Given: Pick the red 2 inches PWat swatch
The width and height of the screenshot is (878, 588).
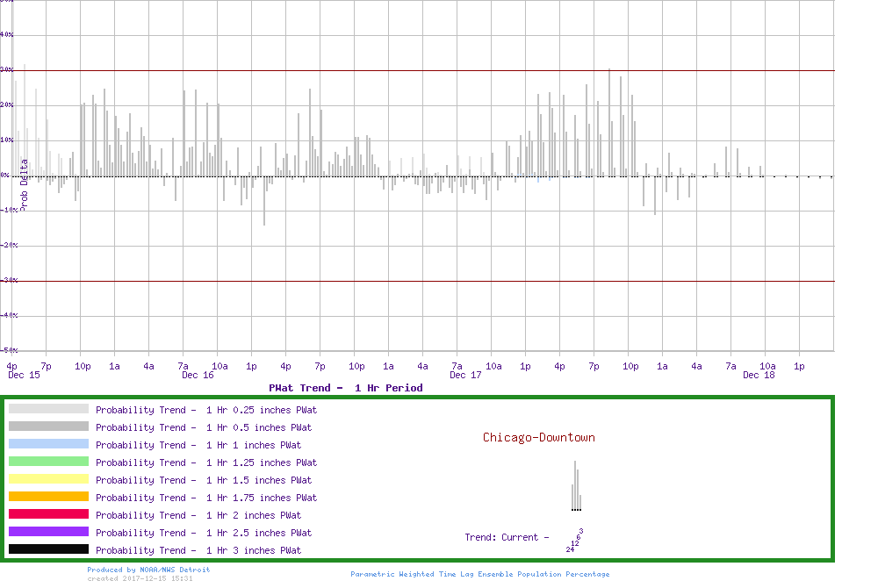Looking at the screenshot, I should (x=48, y=514).
